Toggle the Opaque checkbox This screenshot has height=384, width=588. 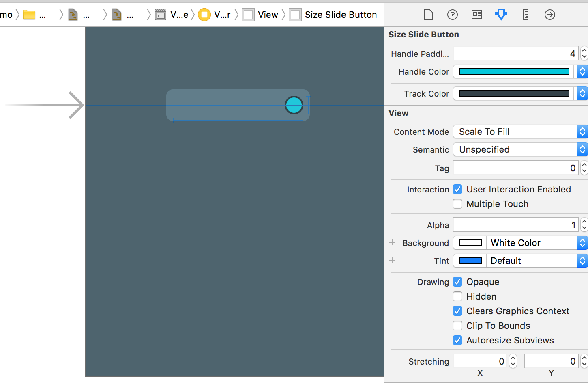click(x=457, y=282)
